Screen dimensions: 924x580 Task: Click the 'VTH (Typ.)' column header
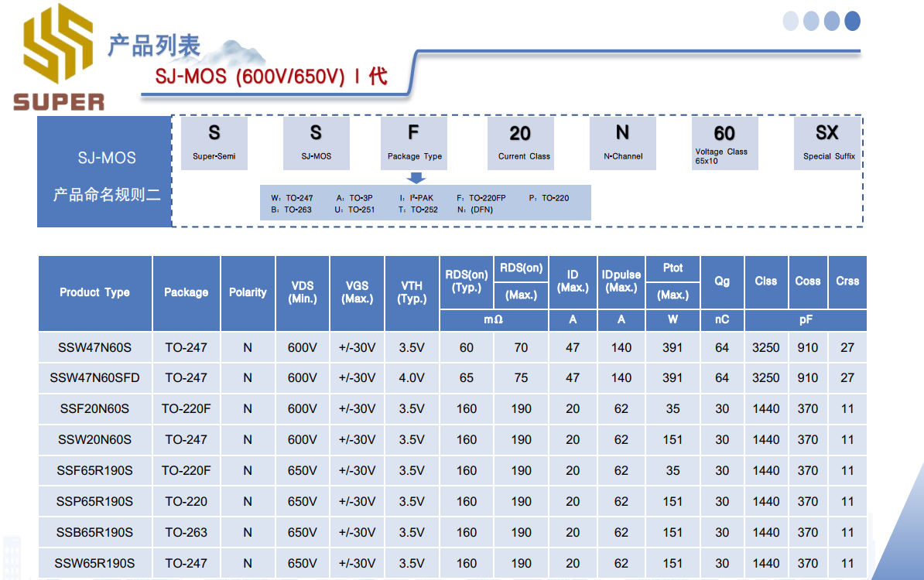click(x=412, y=292)
